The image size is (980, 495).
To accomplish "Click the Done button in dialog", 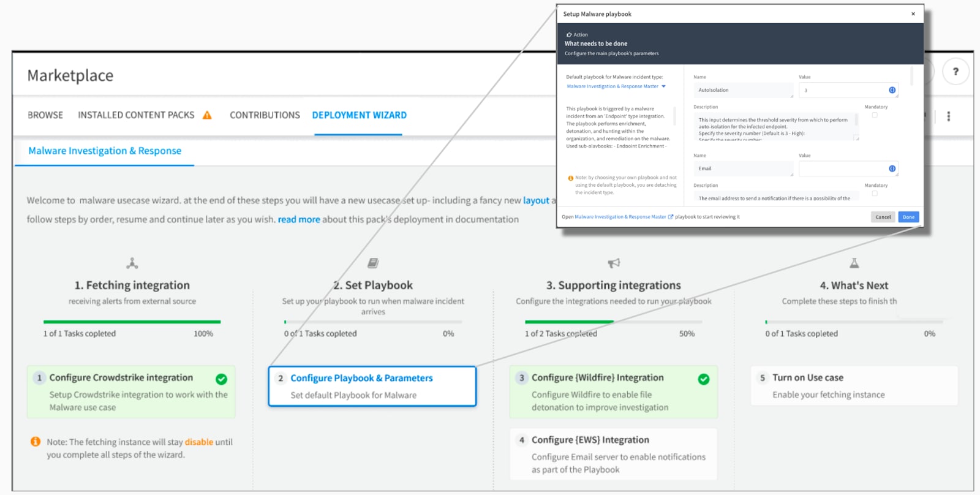I will pyautogui.click(x=908, y=217).
